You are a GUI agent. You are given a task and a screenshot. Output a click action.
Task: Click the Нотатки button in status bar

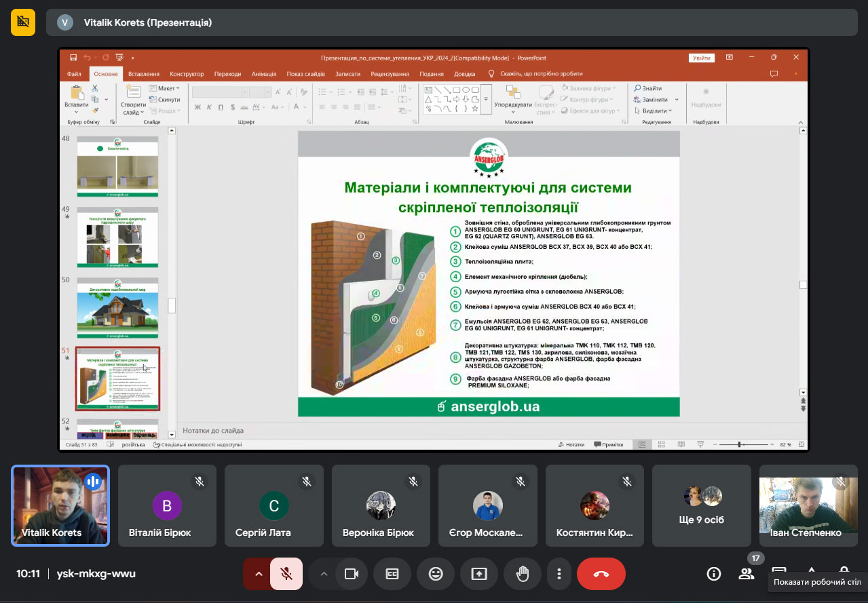(571, 445)
